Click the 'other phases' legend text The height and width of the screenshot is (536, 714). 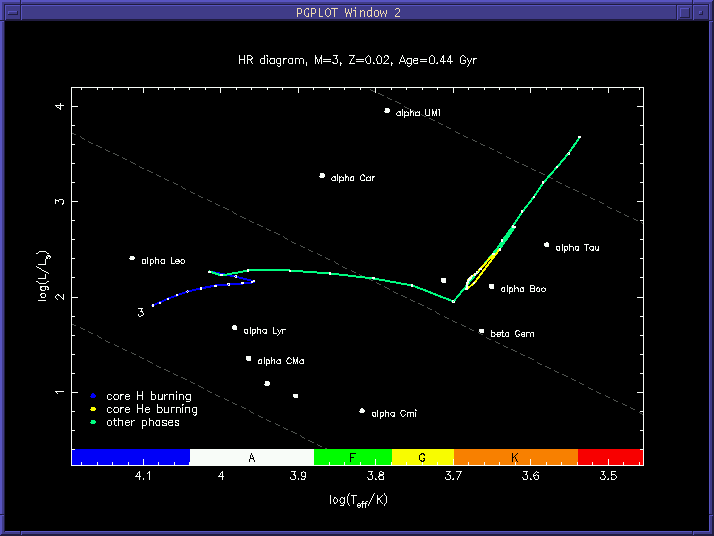[143, 423]
